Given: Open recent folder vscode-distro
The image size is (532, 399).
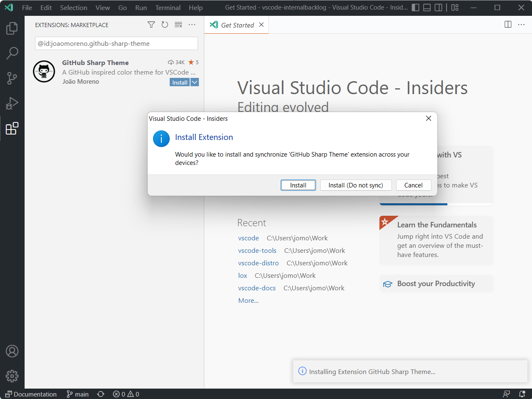Looking at the screenshot, I should (x=258, y=263).
